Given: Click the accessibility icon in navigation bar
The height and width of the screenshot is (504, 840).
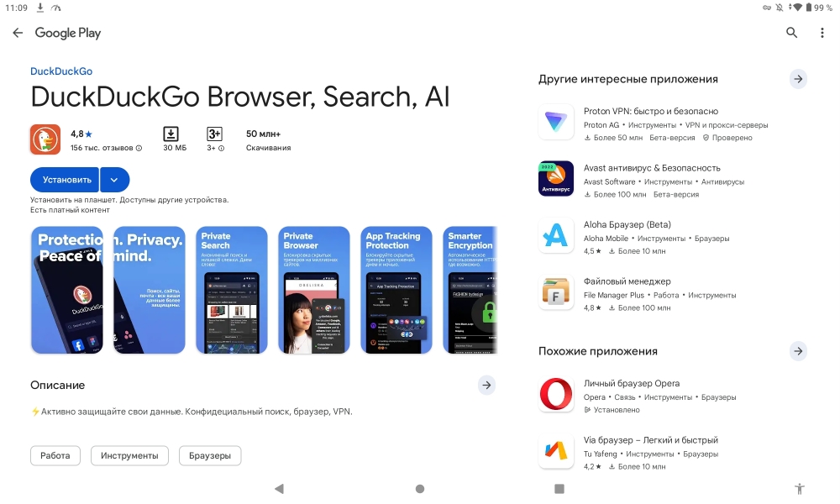Looking at the screenshot, I should [800, 489].
